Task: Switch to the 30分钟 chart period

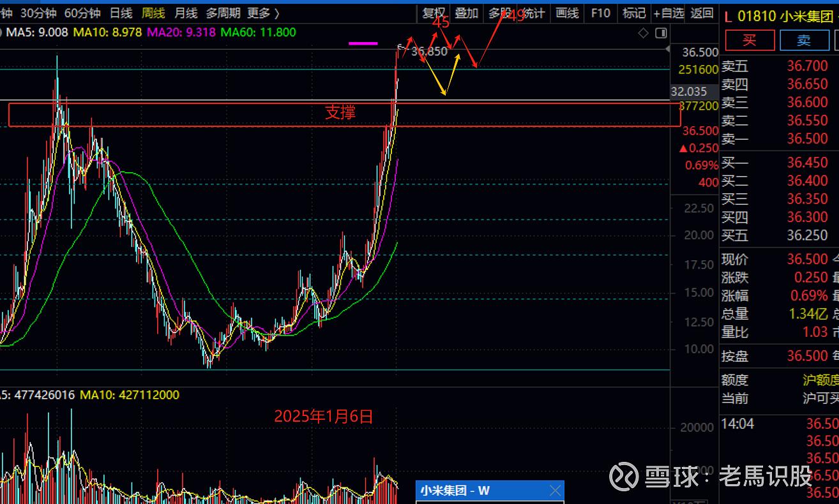Action: [x=38, y=13]
